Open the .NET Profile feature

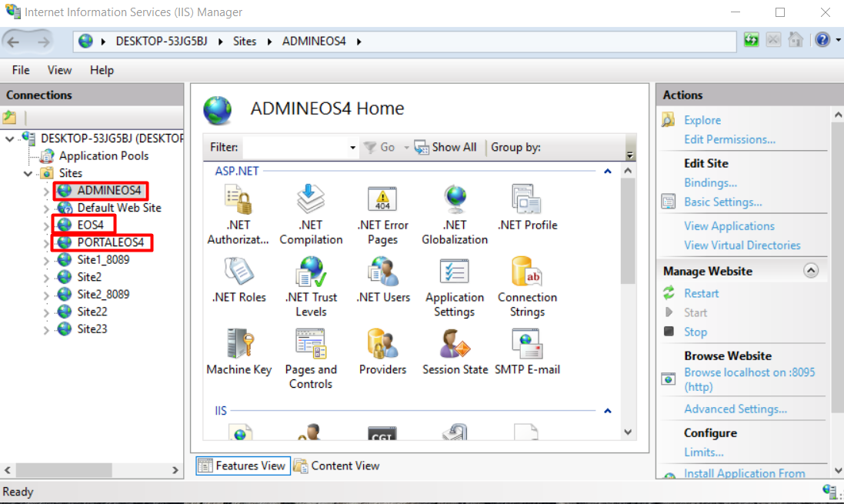527,208
